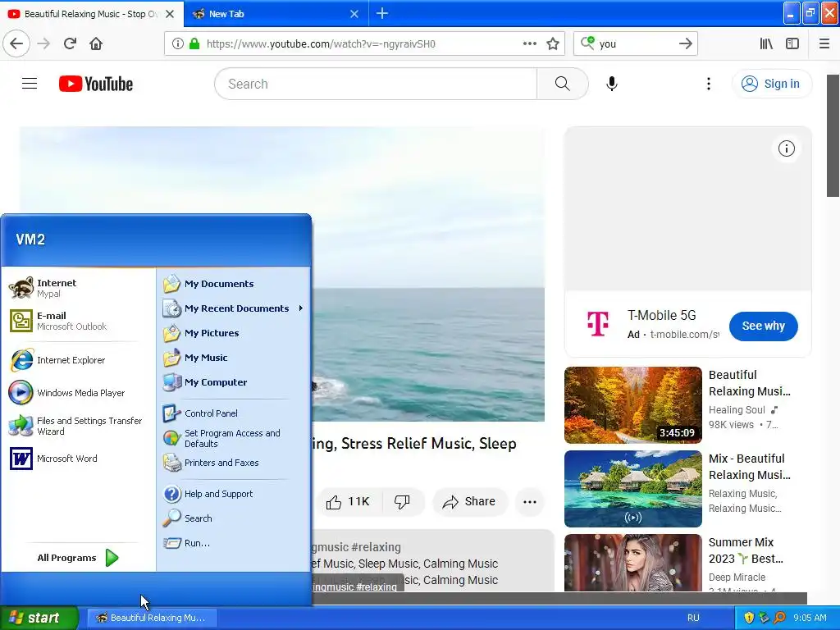Open the browser hamburger menu

824,43
